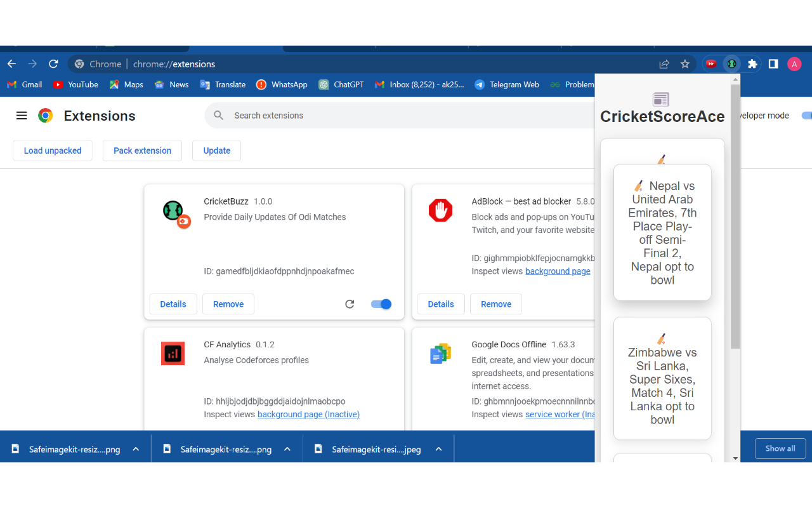Toggle Developer mode switch
Screen dimensions: 812x508
click(806, 116)
